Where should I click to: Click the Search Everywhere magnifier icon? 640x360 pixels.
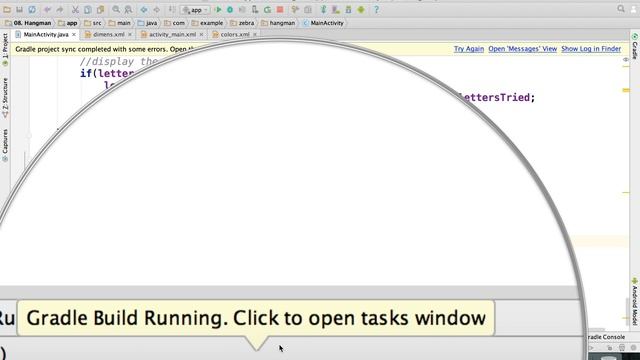click(621, 9)
